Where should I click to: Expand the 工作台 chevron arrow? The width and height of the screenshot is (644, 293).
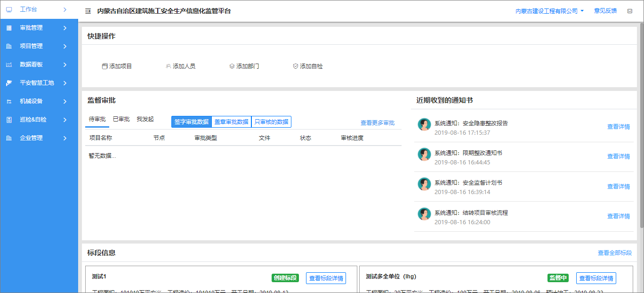point(65,9)
